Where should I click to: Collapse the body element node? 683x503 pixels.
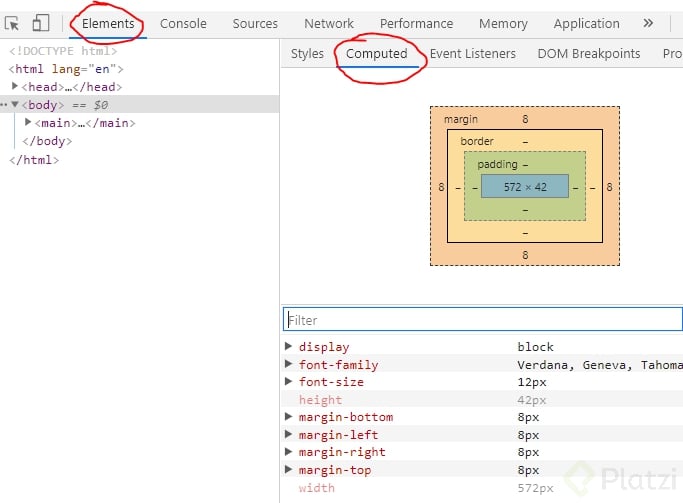(15, 104)
